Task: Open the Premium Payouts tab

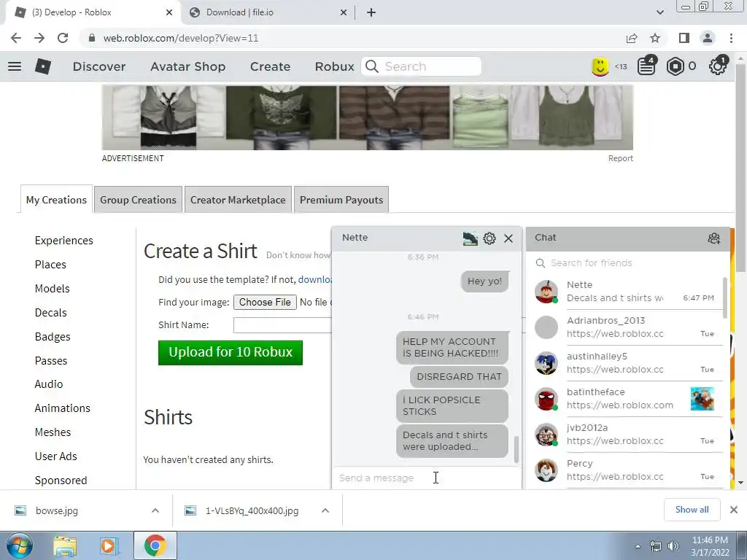Action: point(341,200)
